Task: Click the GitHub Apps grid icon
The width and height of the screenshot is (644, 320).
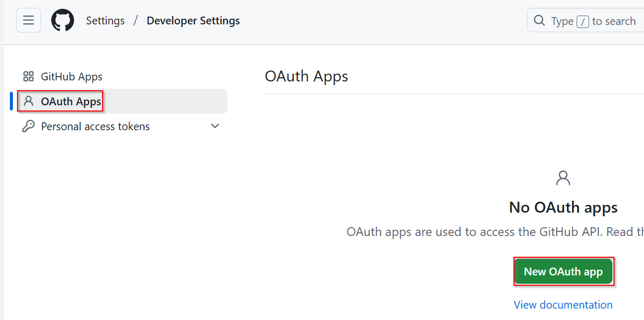Action: 28,76
